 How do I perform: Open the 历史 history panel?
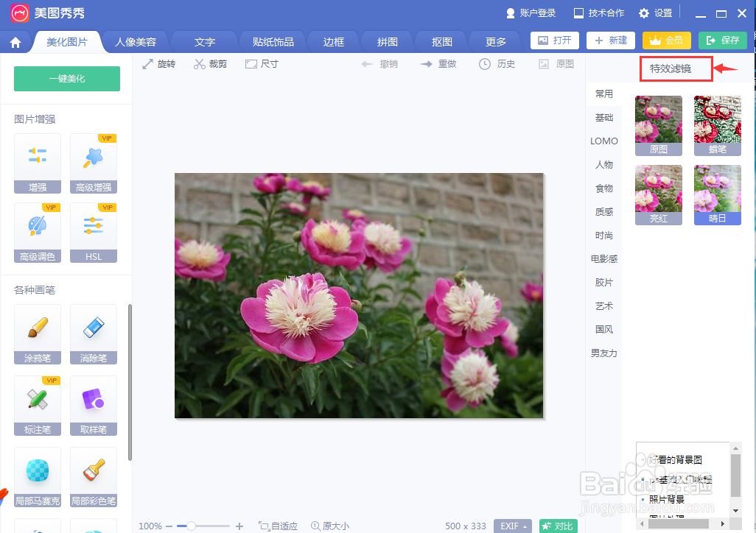coord(497,63)
